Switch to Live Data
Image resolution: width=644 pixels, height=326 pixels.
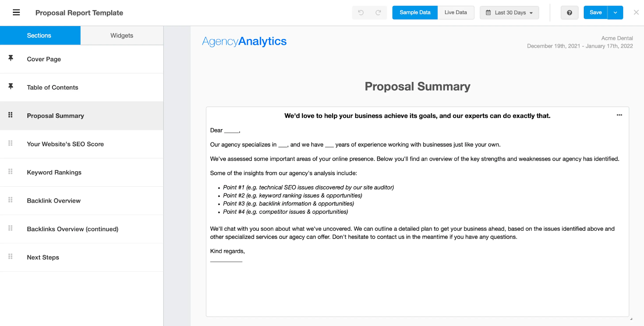pos(455,12)
